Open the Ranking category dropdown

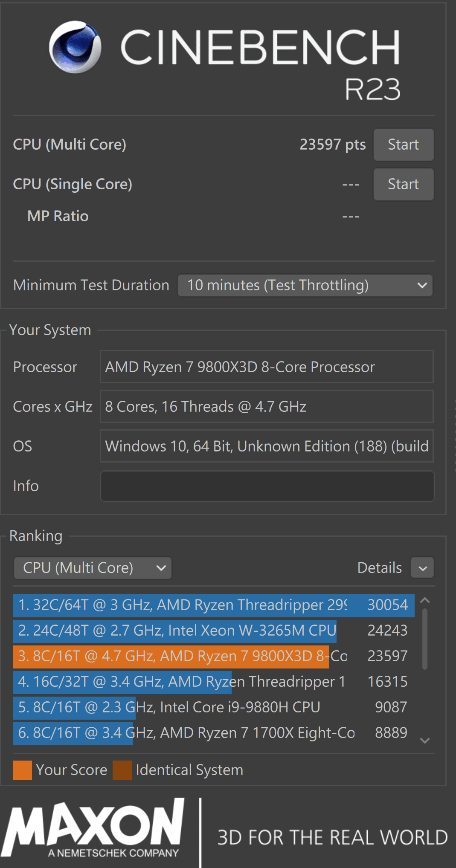[x=93, y=568]
